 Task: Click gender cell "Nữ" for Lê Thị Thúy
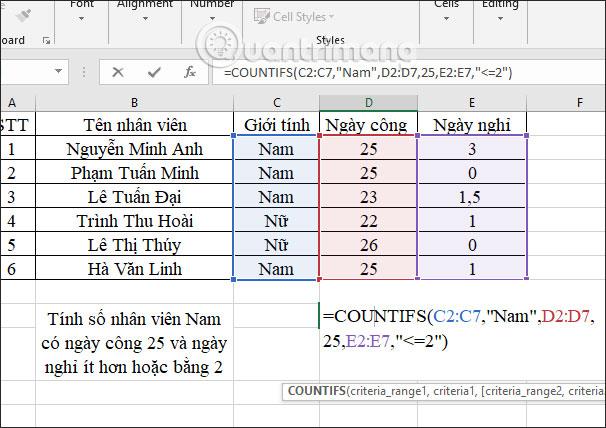tap(276, 245)
